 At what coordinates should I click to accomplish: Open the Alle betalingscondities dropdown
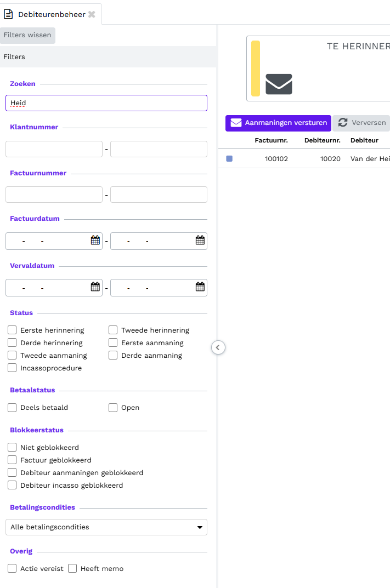coord(106,527)
